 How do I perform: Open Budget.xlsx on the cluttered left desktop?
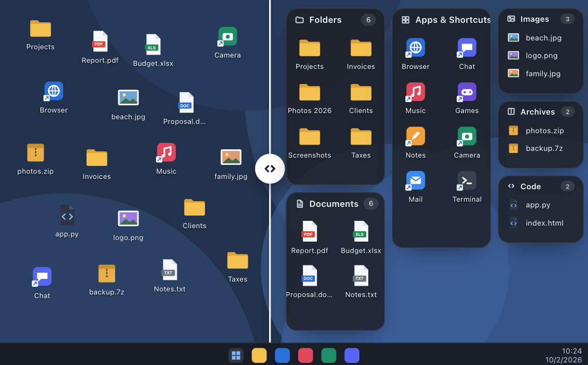153,51
